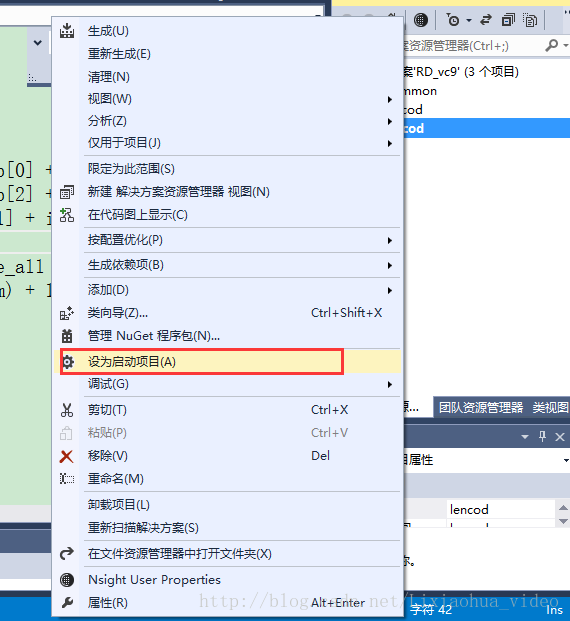Click the 字符 42 status bar entry
The width and height of the screenshot is (570, 621).
(x=431, y=610)
